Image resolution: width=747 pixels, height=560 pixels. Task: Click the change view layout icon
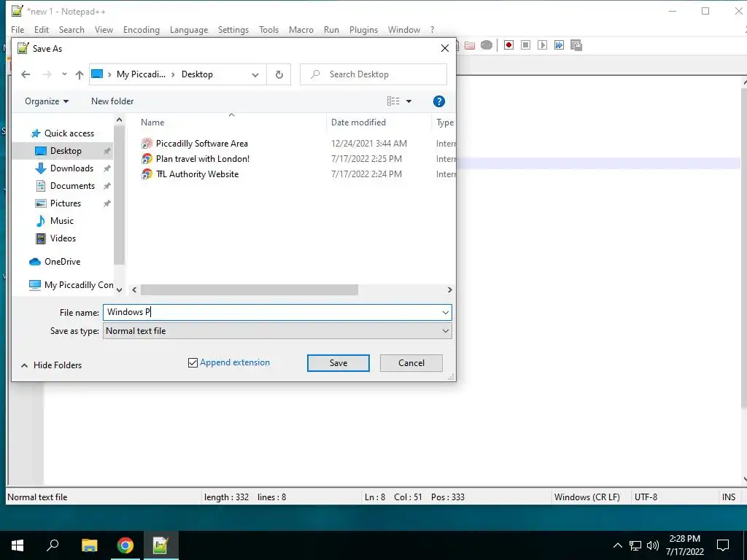[x=393, y=101]
